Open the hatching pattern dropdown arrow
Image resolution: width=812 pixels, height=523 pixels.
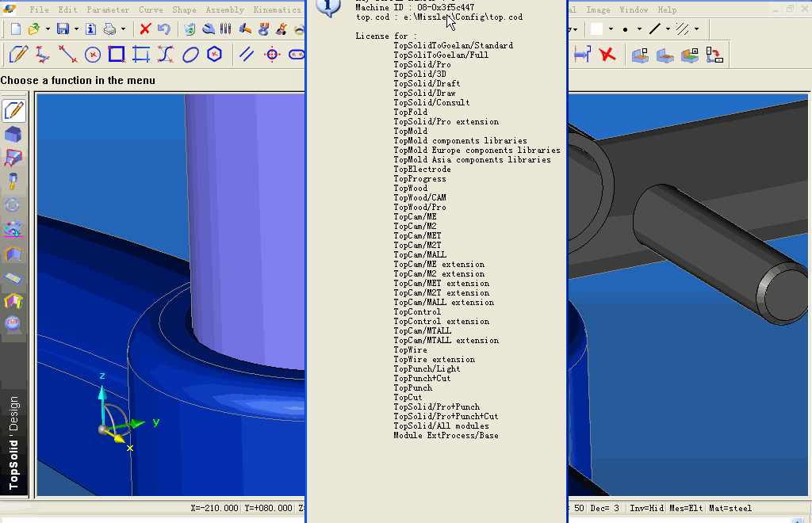pyautogui.click(x=696, y=29)
